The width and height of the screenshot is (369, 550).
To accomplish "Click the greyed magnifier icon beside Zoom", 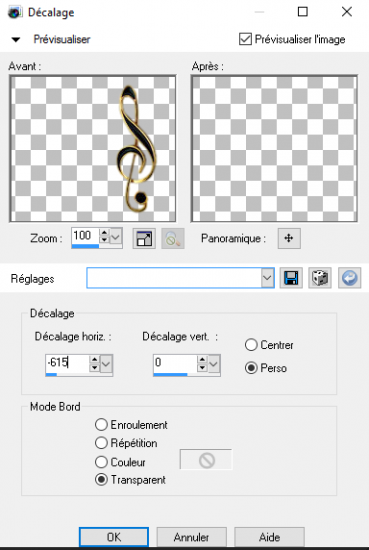I will 173,239.
